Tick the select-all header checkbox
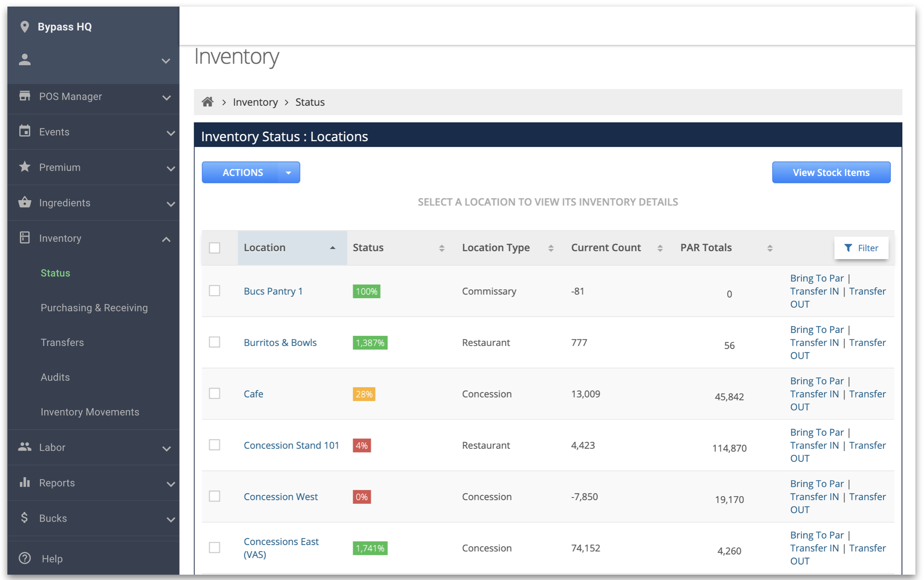924x580 pixels. [214, 248]
